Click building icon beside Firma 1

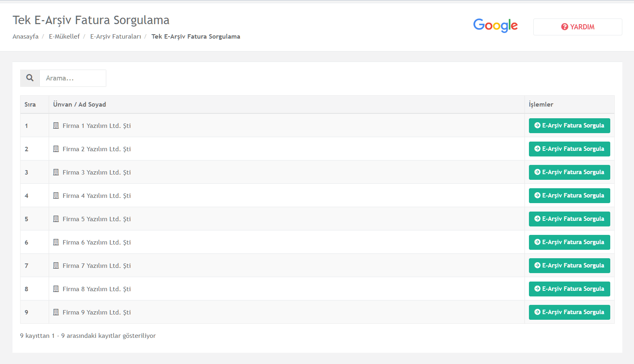click(56, 125)
